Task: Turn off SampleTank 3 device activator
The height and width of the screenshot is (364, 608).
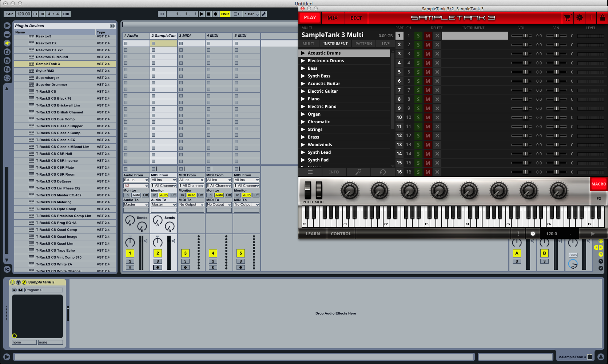Action: 13,282
